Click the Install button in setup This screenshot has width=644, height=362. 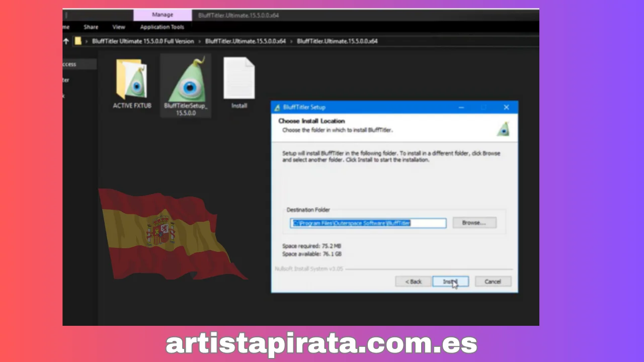450,282
